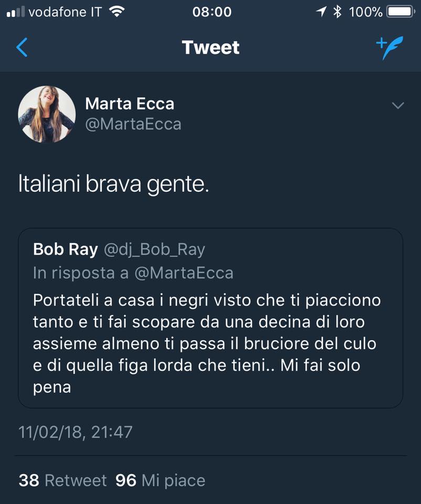Expand the tweet options chevron
Screen dimensions: 421x504
pyautogui.click(x=398, y=106)
